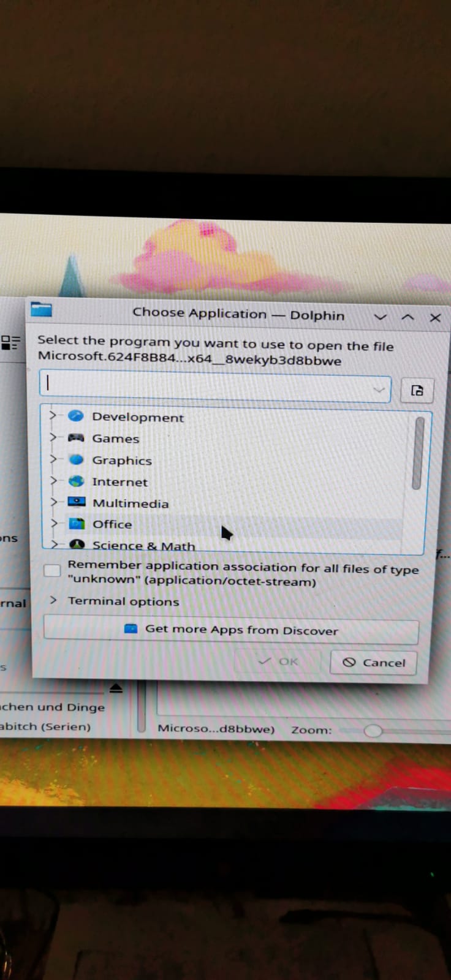Click the Multimedia category icon

(77, 502)
